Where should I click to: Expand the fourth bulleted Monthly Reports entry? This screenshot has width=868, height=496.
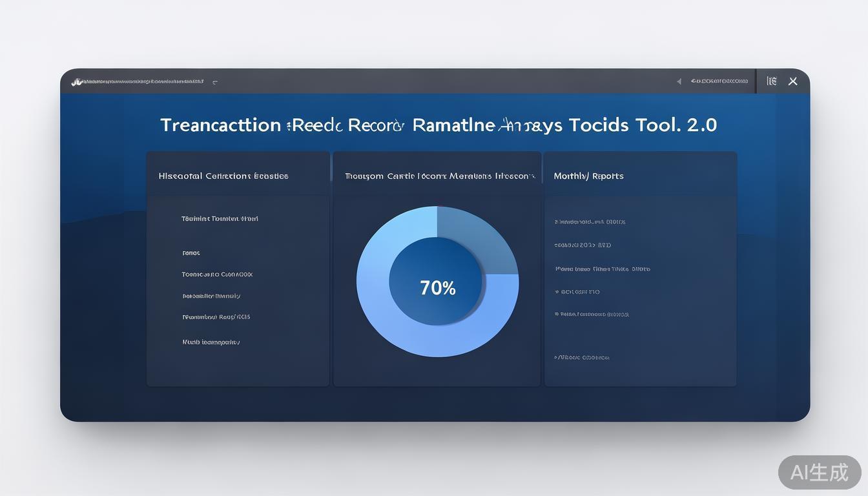[x=577, y=292]
